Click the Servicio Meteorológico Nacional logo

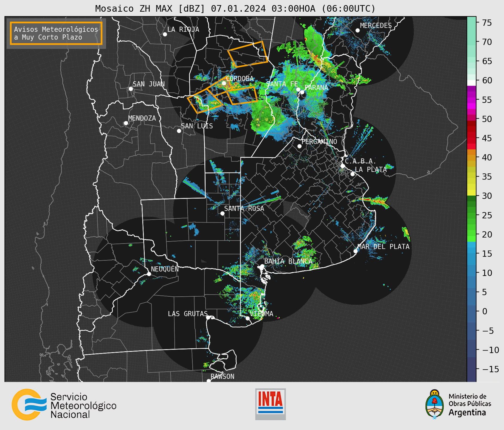(x=64, y=404)
